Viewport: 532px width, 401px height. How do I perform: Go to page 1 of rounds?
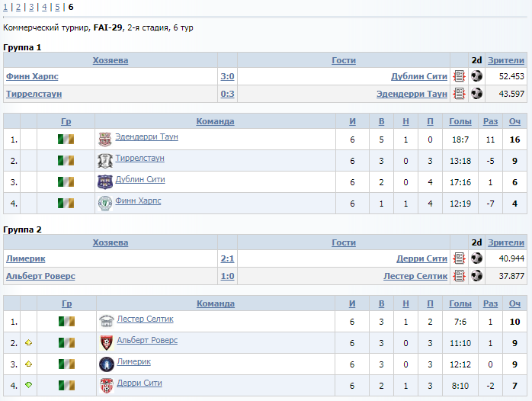(5, 7)
